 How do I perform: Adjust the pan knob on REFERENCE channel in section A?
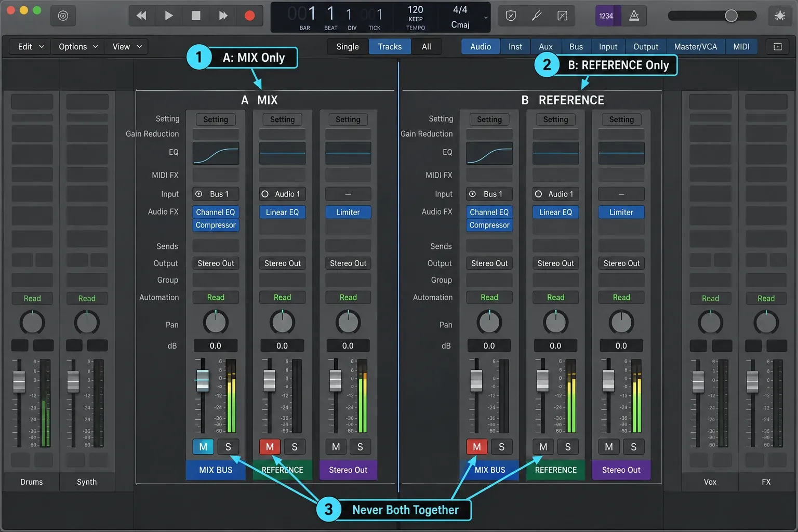click(282, 322)
